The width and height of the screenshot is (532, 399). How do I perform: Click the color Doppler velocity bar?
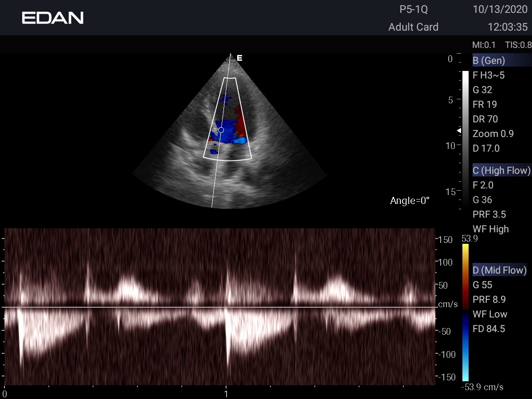(465, 310)
